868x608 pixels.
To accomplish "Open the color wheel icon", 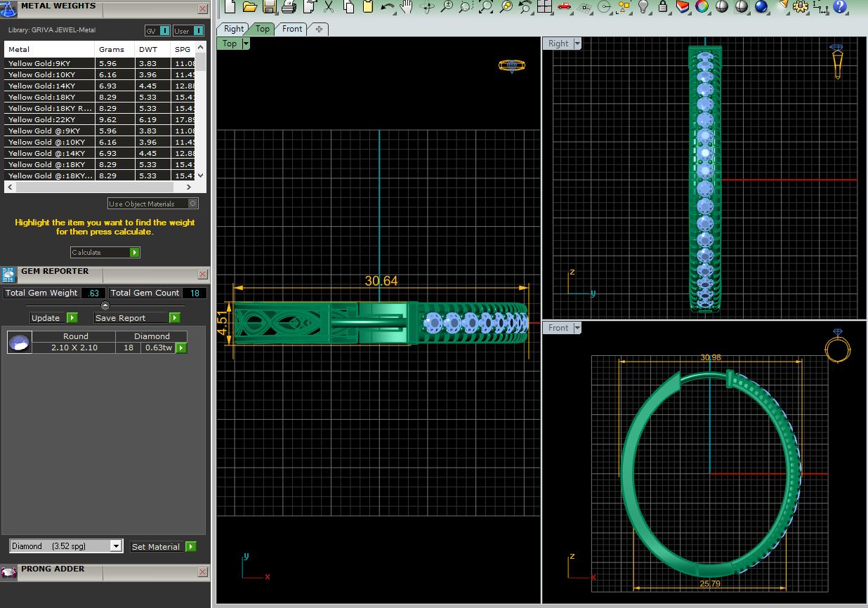I will pos(702,7).
